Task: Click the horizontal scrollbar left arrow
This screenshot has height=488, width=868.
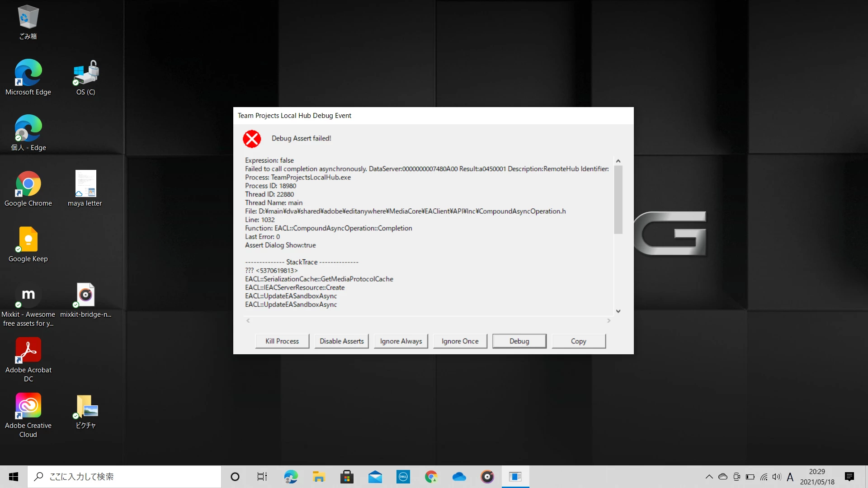Action: click(x=248, y=320)
